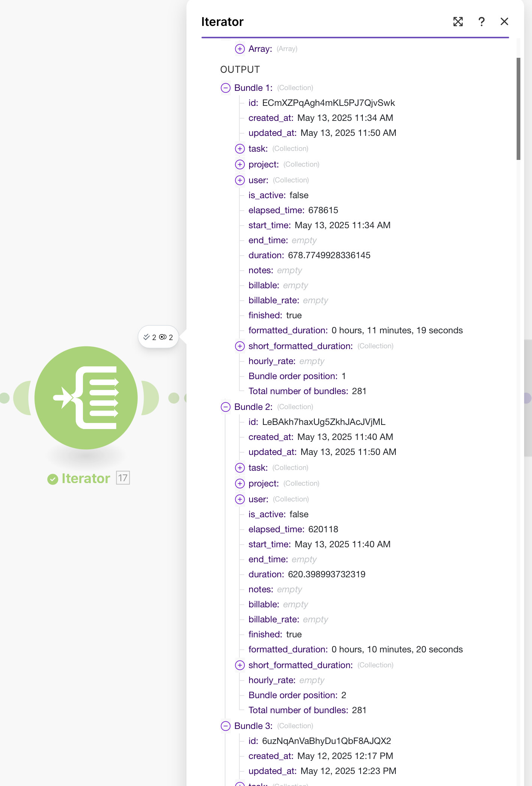Click the operations count bubble above the Iterator

pos(158,337)
